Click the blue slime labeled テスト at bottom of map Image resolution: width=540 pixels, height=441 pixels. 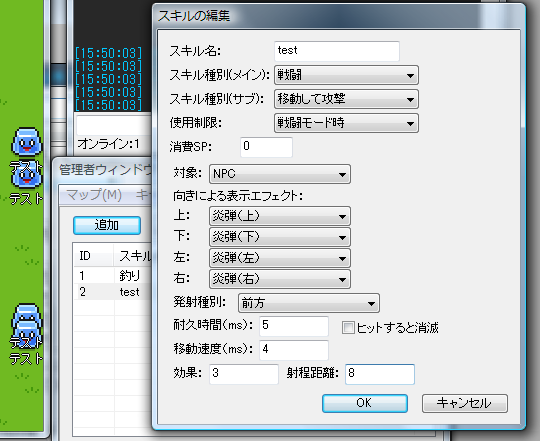coord(26,336)
